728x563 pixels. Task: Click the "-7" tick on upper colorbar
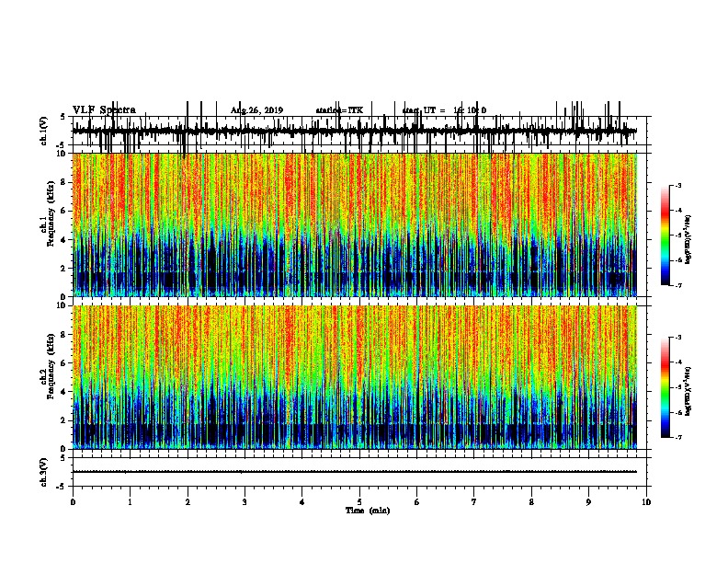tap(678, 285)
